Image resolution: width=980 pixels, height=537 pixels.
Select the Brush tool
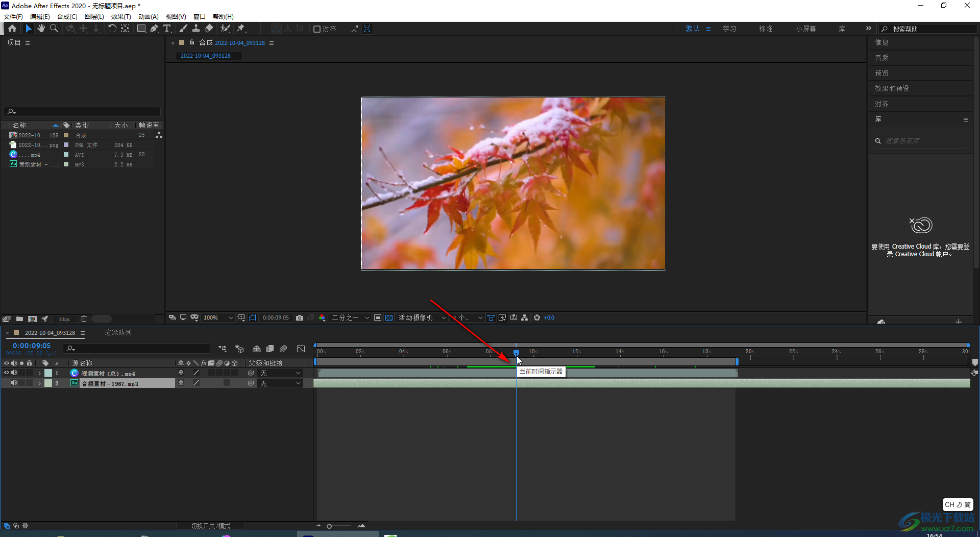(183, 29)
